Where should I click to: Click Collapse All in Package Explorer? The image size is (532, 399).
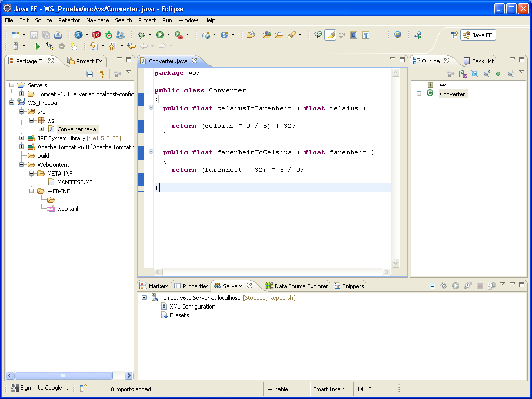coord(89,74)
